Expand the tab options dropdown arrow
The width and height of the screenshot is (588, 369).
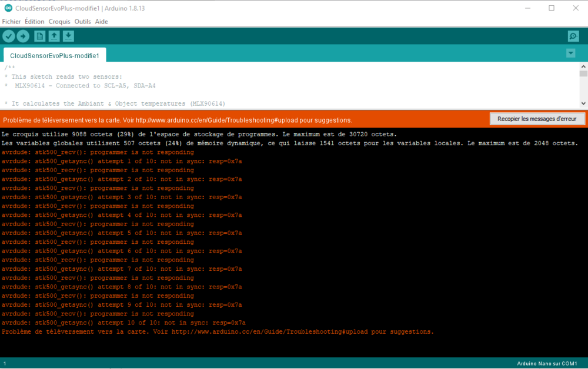(x=571, y=53)
